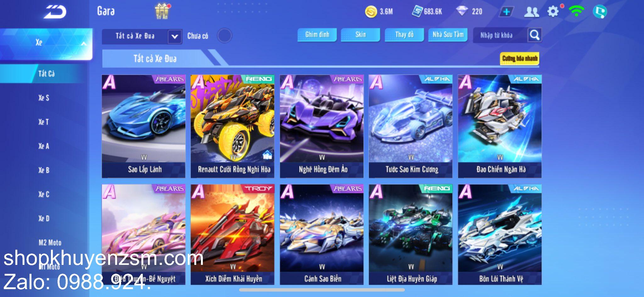The image size is (644, 297).
Task: Click the horizontal scroll bar at bottom
Action: 322,290
